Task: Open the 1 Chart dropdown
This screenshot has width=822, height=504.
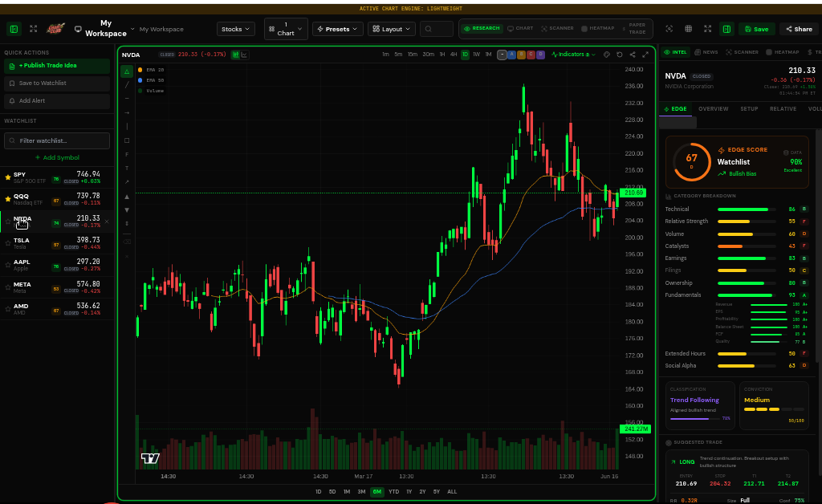Action: pyautogui.click(x=286, y=29)
